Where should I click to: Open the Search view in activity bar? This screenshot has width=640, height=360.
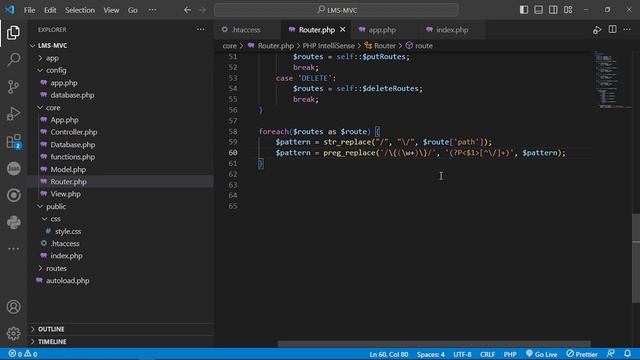(13, 60)
